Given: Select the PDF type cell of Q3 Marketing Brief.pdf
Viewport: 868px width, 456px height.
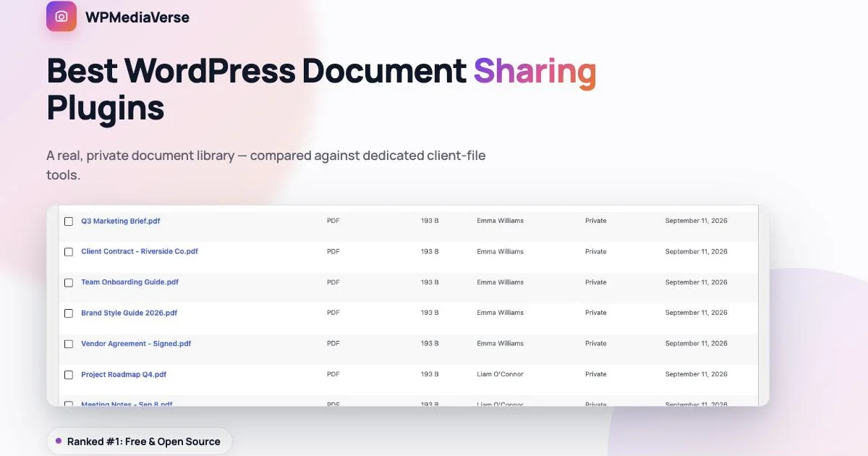Looking at the screenshot, I should click(x=333, y=221).
